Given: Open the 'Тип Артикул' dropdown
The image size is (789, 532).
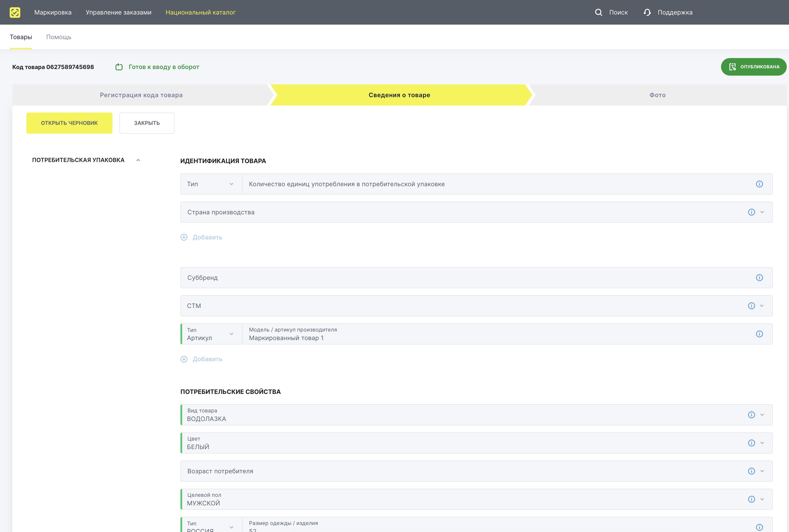Looking at the screenshot, I should (x=211, y=334).
